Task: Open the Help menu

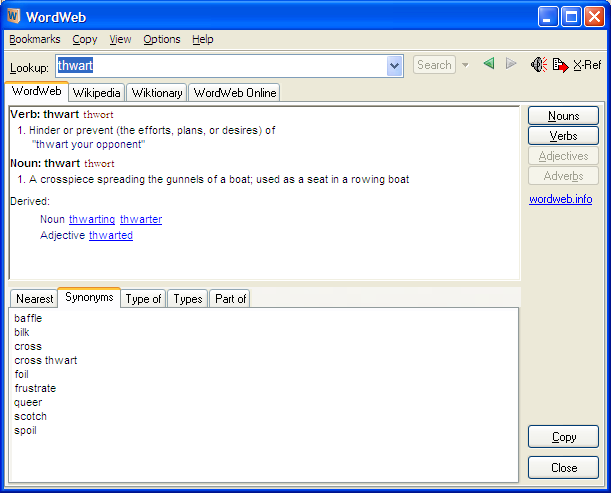Action: click(x=203, y=39)
